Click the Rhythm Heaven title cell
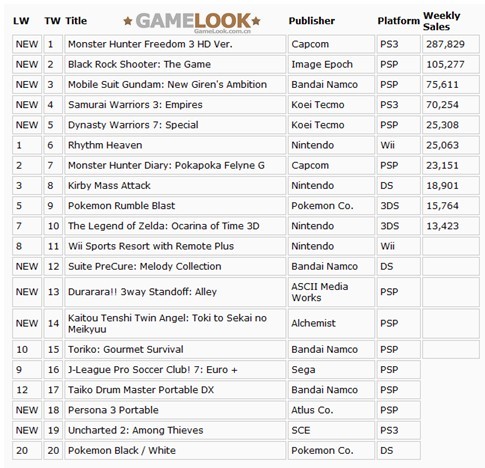 coord(175,145)
